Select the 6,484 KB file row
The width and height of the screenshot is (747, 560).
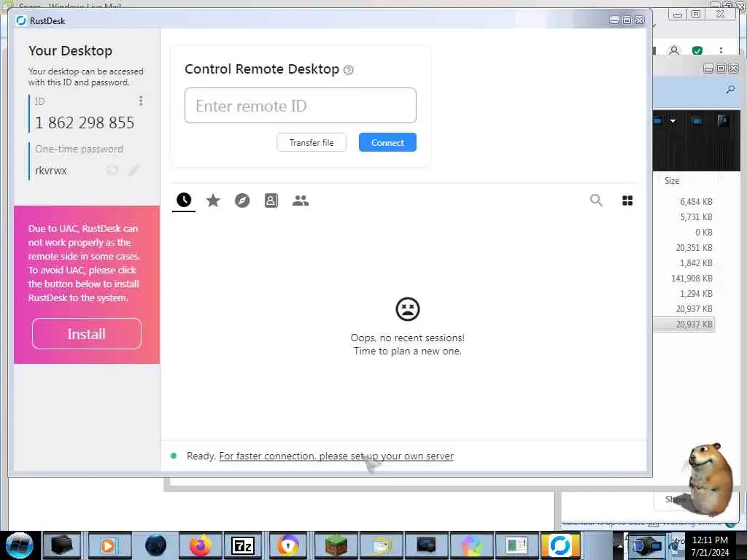684,202
